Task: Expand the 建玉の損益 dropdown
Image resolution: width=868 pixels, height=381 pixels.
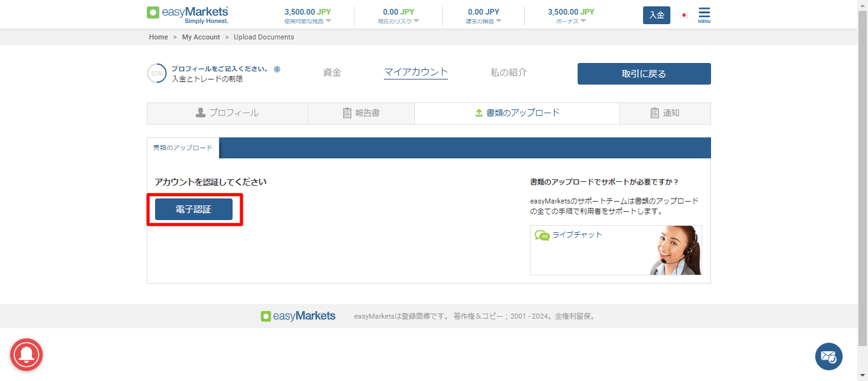Action: (499, 21)
